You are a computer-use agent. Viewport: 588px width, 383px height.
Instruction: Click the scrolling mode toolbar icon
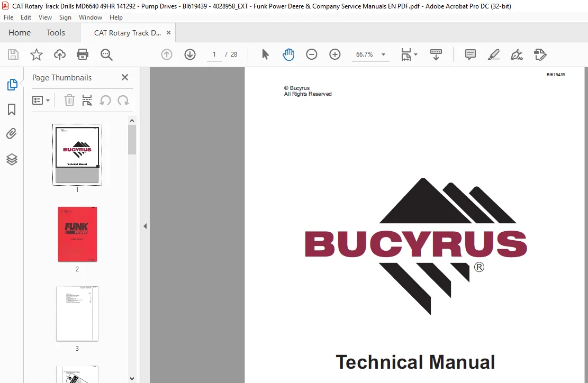click(436, 54)
